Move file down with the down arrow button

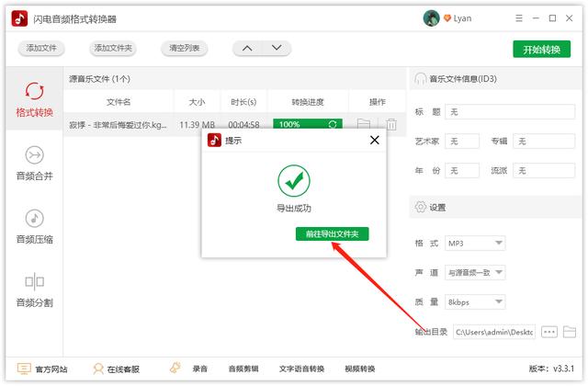pos(277,48)
